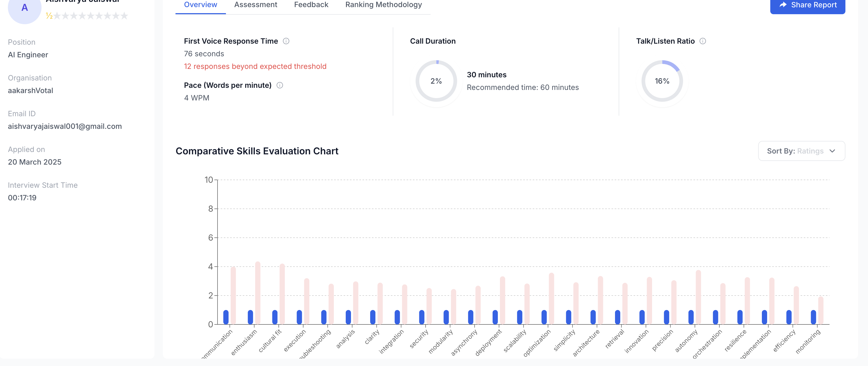Image resolution: width=868 pixels, height=366 pixels.
Task: Click the Talk/Listen Ratio donut chart
Action: (662, 81)
